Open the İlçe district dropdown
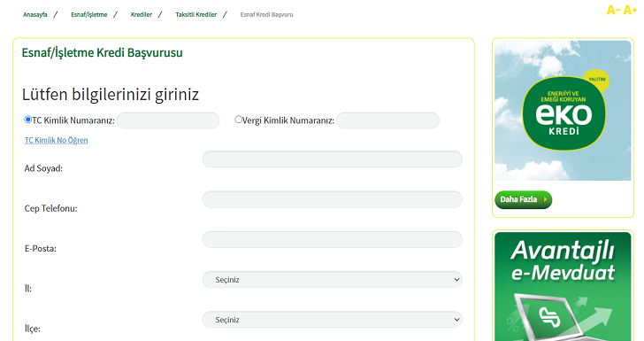The width and height of the screenshot is (644, 341). pyautogui.click(x=333, y=320)
